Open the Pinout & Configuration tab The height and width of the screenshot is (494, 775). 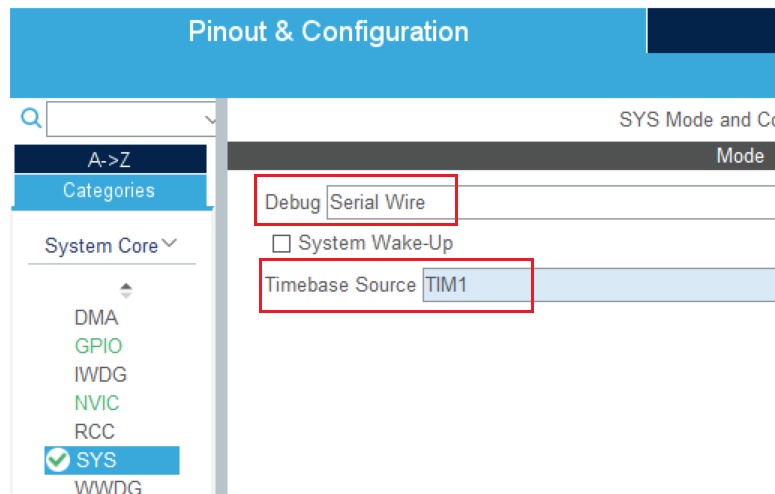click(328, 32)
